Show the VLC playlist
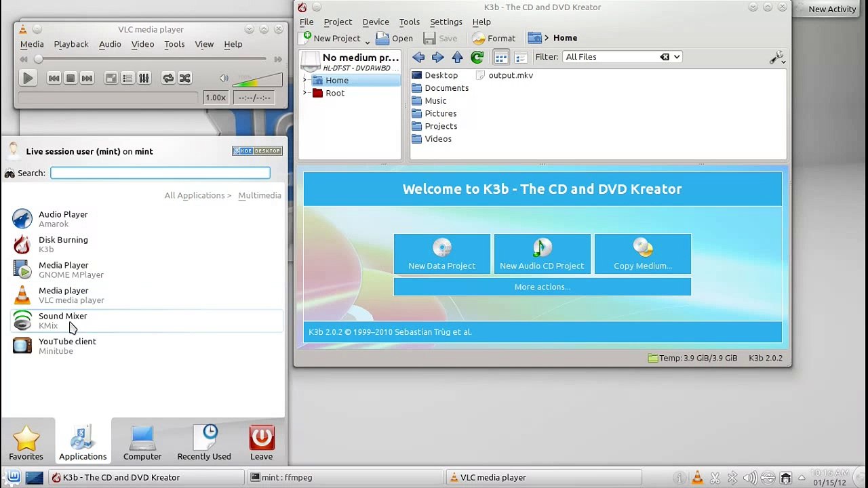This screenshot has height=488, width=868. point(127,79)
